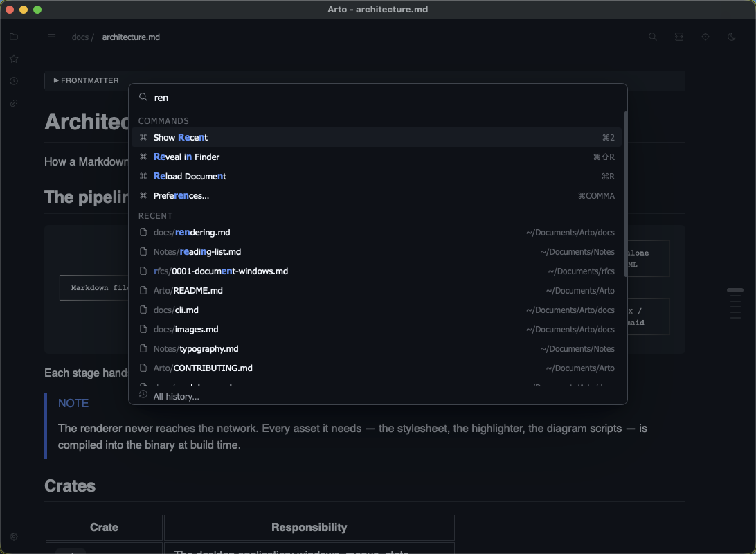Open recent file Notes/reading-list.md
This screenshot has height=554, width=756.
pos(376,251)
